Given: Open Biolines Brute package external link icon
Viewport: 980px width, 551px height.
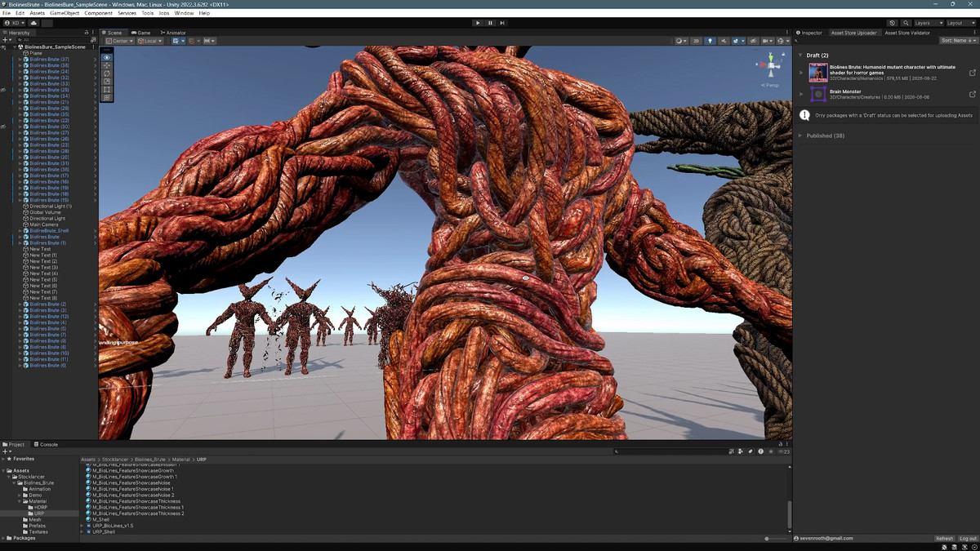Looking at the screenshot, I should [x=972, y=73].
